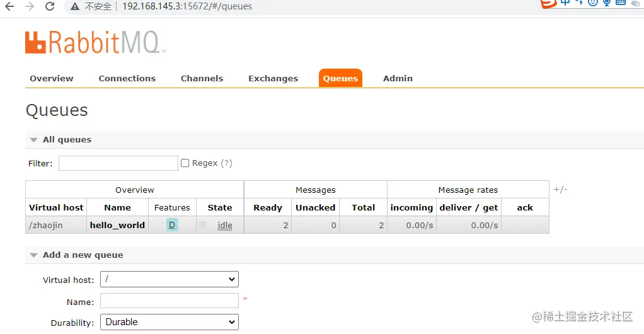Click the browser back arrow
Screen dimensions: 644x334
(x=9, y=6)
